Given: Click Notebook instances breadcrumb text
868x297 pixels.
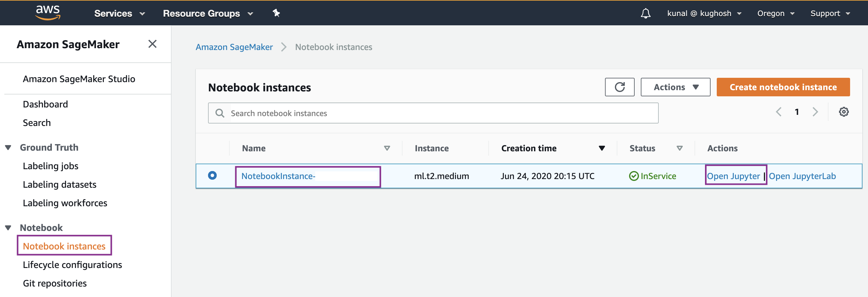Looking at the screenshot, I should (333, 47).
